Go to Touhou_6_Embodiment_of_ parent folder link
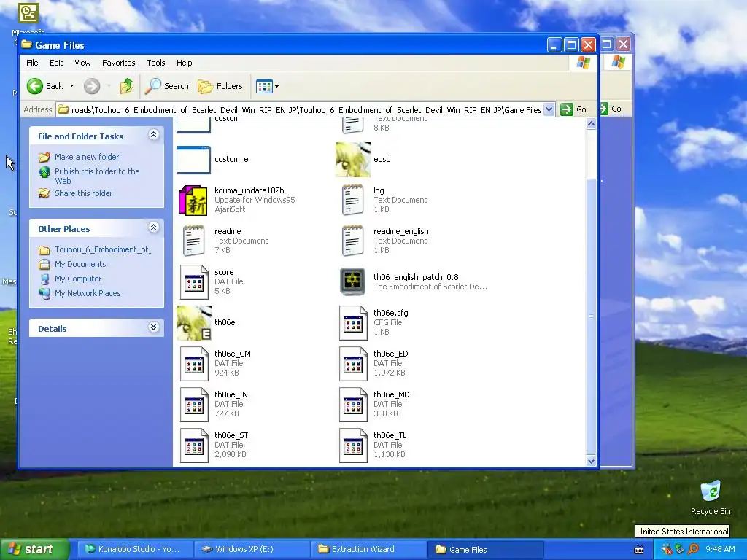This screenshot has width=747, height=560. (x=103, y=249)
